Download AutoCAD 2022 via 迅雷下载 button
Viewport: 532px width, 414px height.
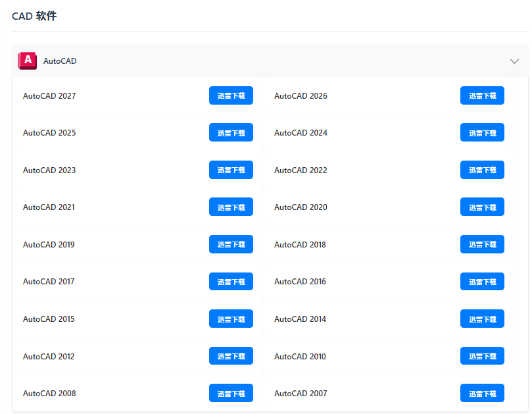[482, 170]
